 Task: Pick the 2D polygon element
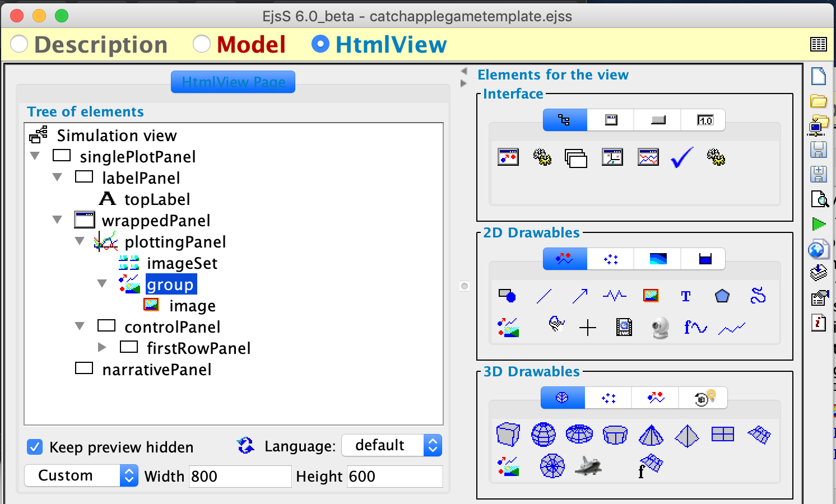[x=722, y=296]
